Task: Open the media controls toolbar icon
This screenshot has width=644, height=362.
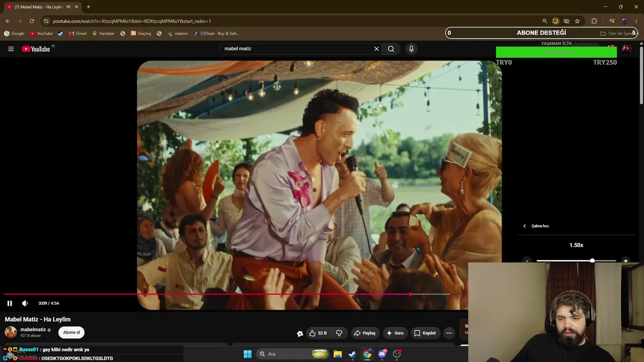Action: coord(612,21)
